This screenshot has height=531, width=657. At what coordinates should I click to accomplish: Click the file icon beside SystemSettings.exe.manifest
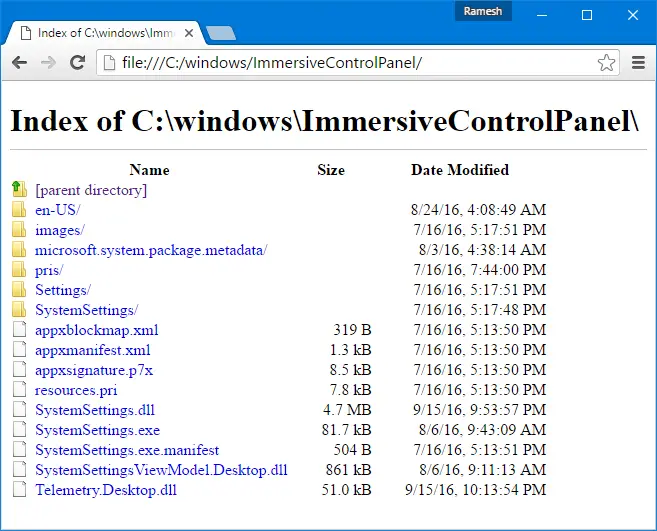[x=19, y=450]
